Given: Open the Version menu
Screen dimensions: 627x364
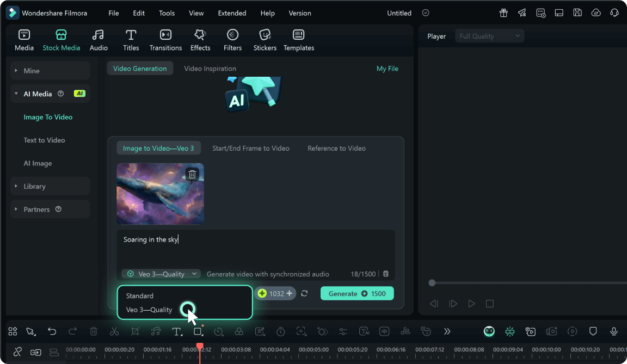Looking at the screenshot, I should click(x=300, y=13).
